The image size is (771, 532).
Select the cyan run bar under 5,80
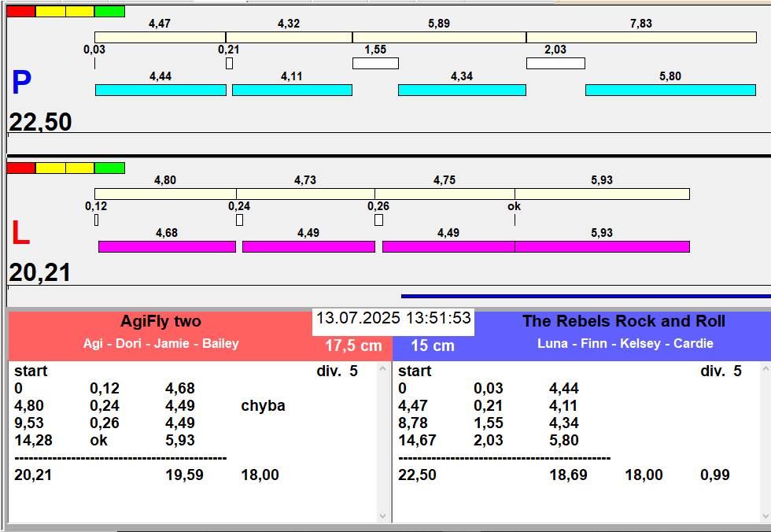(670, 90)
